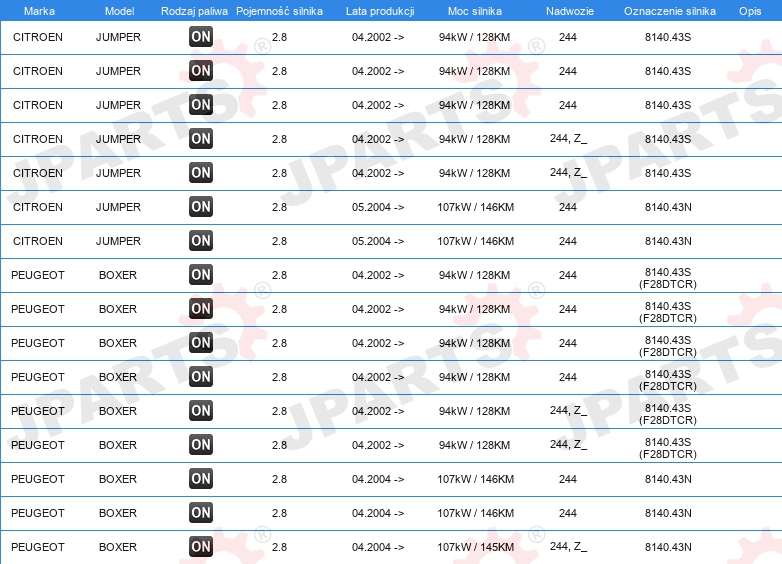Click ON fuel icon in first CITROEN row

click(201, 36)
